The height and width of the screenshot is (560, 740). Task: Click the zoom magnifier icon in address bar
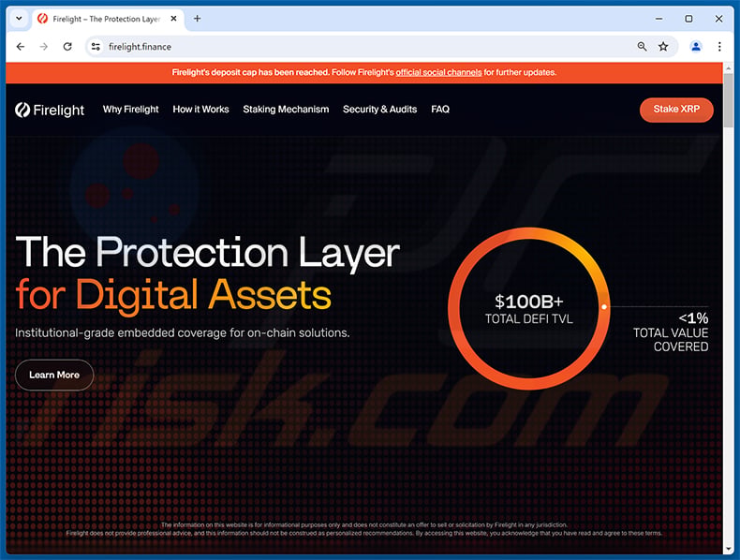[x=642, y=46]
